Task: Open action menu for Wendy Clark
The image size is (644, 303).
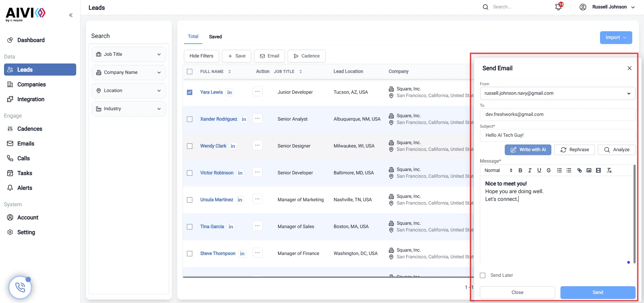Action: point(257,145)
